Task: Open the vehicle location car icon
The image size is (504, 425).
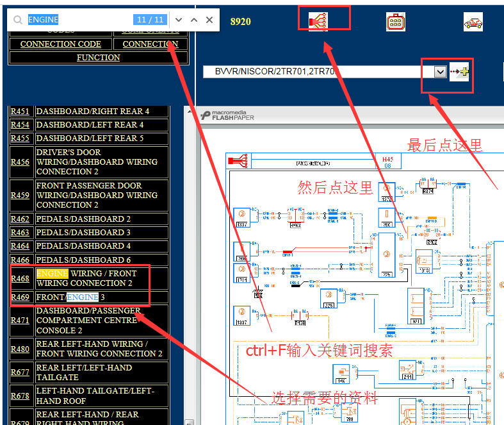Action: 473,22
